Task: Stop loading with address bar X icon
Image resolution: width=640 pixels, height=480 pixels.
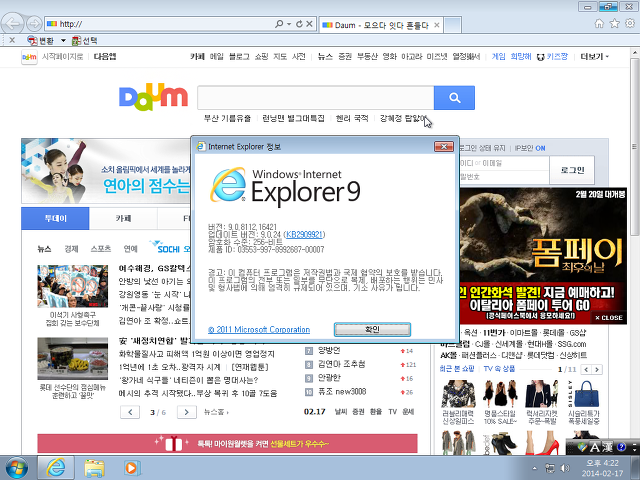Action: [309, 24]
